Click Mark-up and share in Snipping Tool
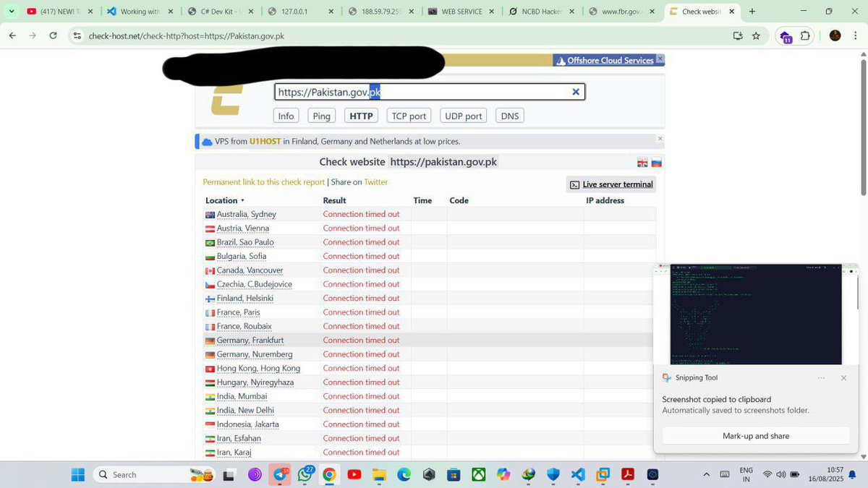 (756, 436)
